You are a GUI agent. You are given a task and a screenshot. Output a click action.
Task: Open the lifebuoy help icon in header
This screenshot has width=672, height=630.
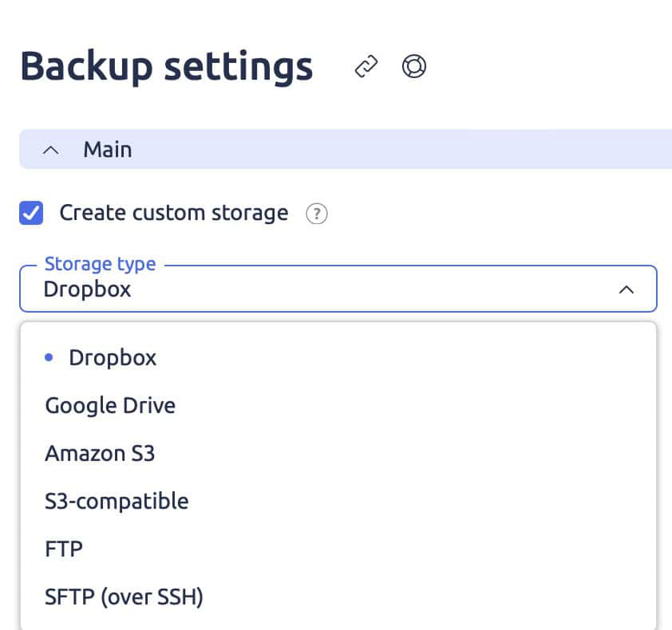pyautogui.click(x=414, y=66)
